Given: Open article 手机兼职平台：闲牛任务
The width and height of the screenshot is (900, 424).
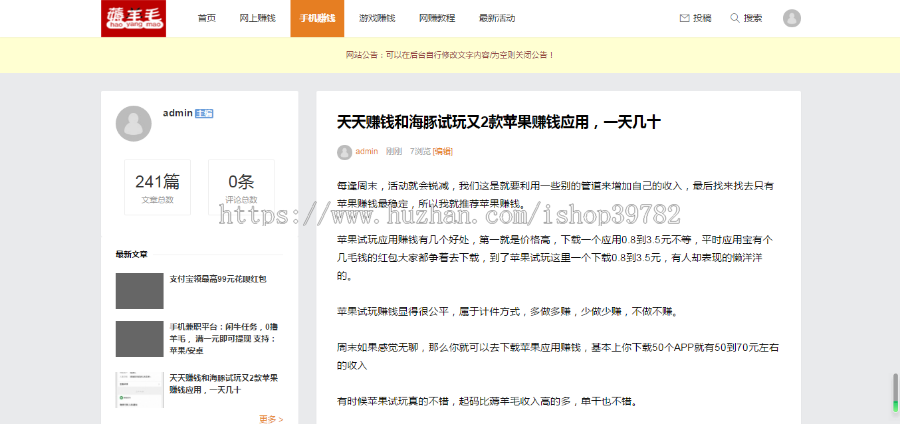Looking at the screenshot, I should [x=224, y=338].
